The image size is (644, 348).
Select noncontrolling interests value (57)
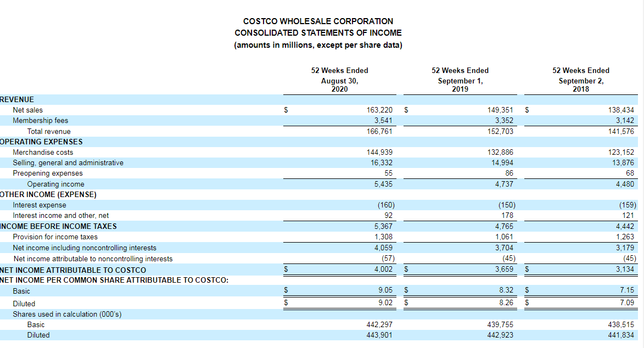click(388, 259)
